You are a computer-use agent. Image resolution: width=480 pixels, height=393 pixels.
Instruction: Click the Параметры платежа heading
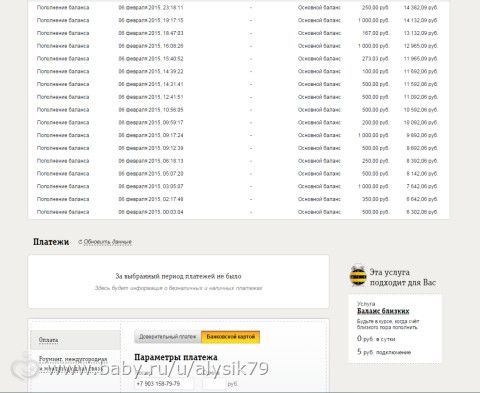(176, 357)
